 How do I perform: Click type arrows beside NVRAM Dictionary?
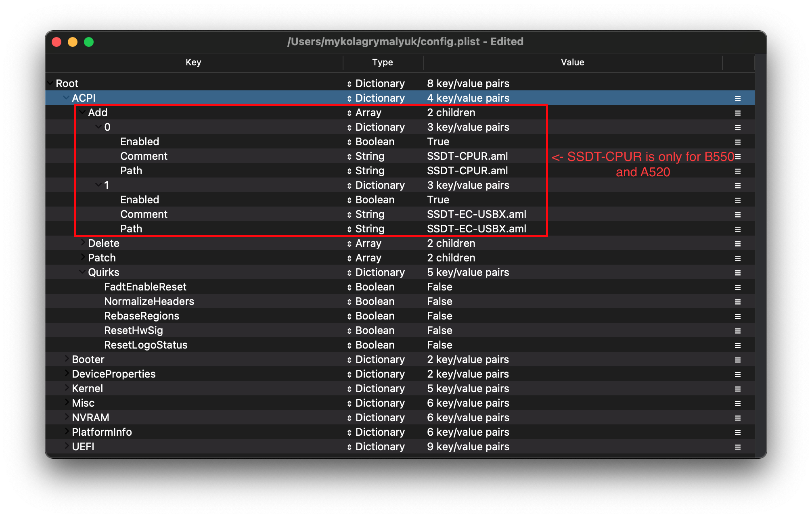click(349, 418)
